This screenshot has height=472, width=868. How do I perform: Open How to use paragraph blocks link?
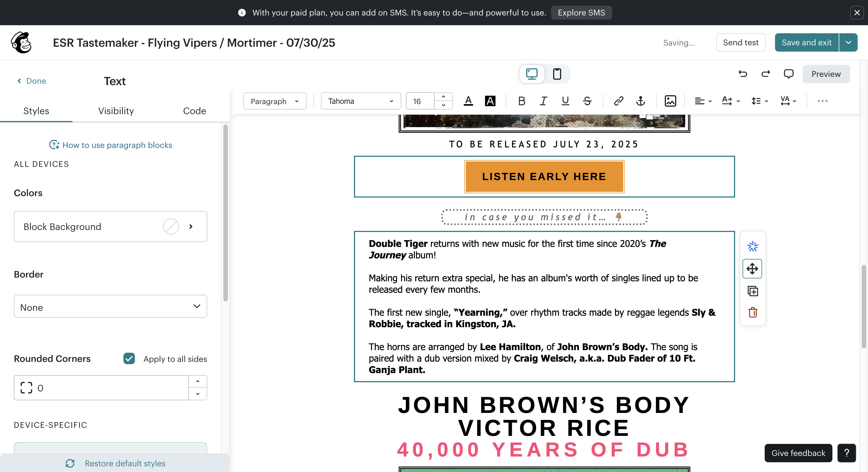point(111,145)
